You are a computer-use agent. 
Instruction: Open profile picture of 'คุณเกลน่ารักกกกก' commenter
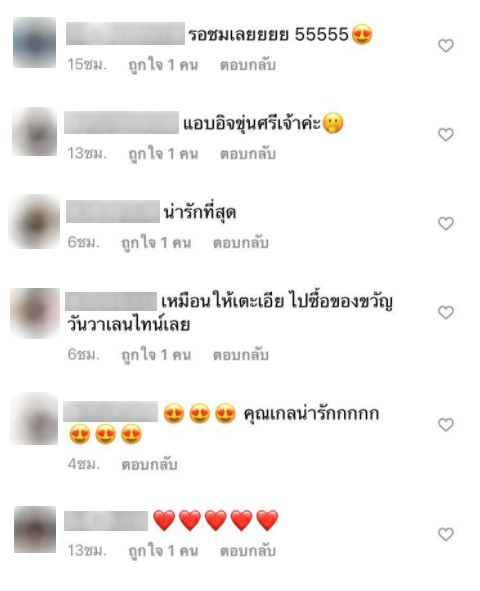[34, 418]
